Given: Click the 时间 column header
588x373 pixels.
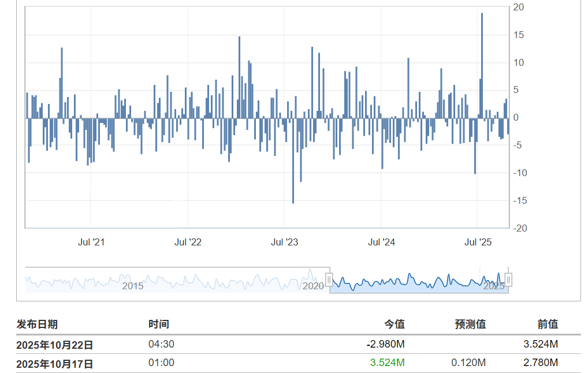Looking at the screenshot, I should [159, 324].
